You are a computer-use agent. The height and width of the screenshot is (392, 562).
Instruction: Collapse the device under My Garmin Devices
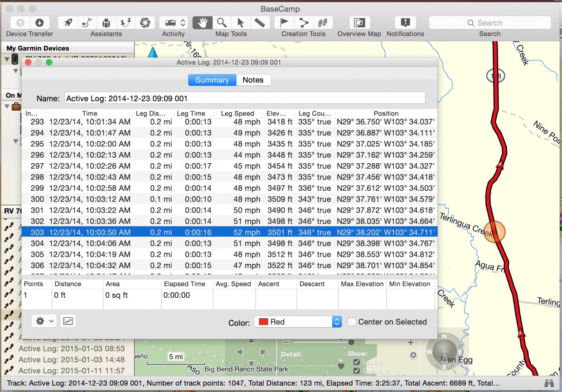[7, 59]
